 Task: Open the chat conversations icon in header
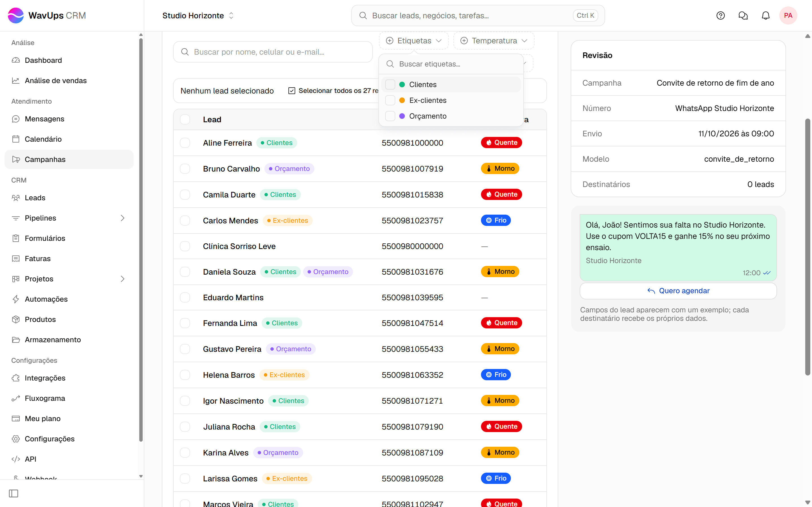743,15
